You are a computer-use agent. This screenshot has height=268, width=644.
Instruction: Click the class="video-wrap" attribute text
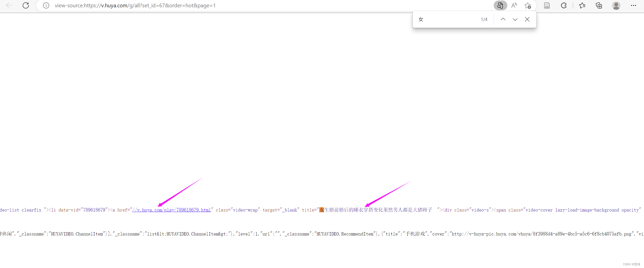pos(238,210)
